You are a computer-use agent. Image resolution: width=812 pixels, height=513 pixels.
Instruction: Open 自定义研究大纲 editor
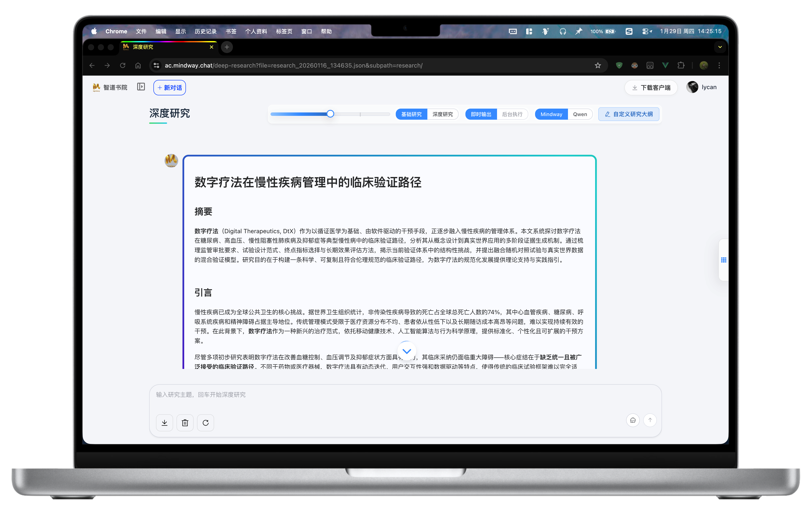click(x=629, y=114)
